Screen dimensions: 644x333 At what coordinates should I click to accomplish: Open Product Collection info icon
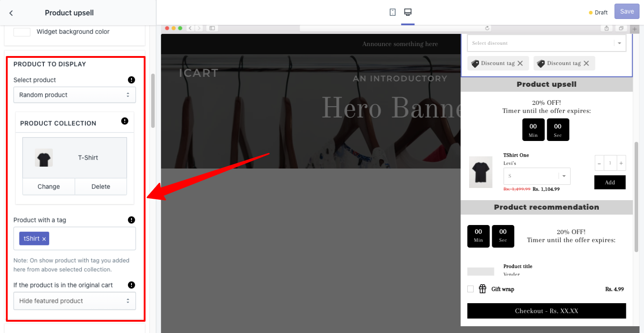click(x=125, y=121)
